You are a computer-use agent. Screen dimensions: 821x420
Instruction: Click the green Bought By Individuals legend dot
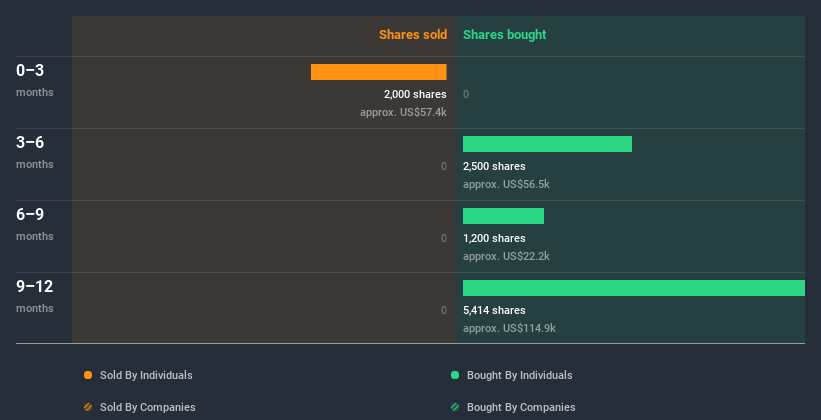coord(455,375)
